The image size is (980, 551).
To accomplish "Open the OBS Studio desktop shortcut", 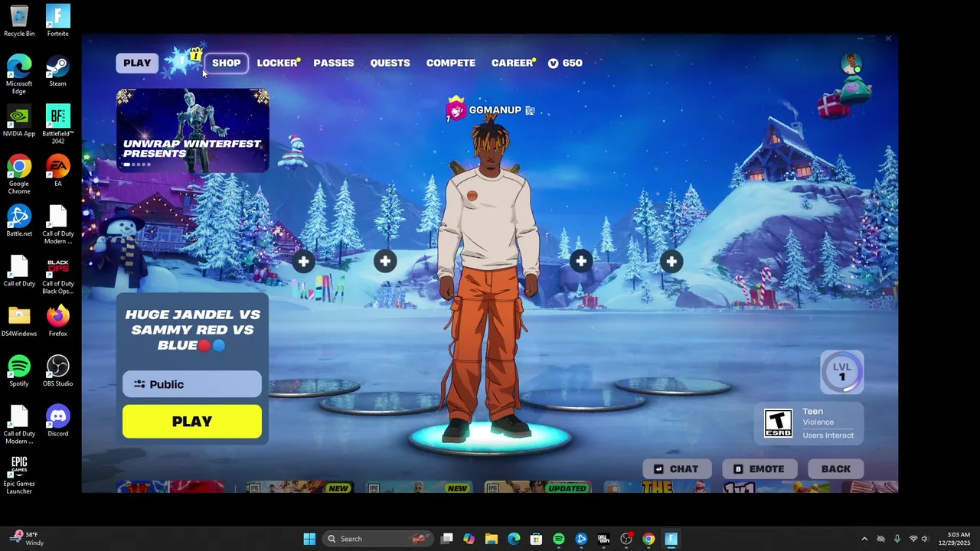I will (x=58, y=370).
